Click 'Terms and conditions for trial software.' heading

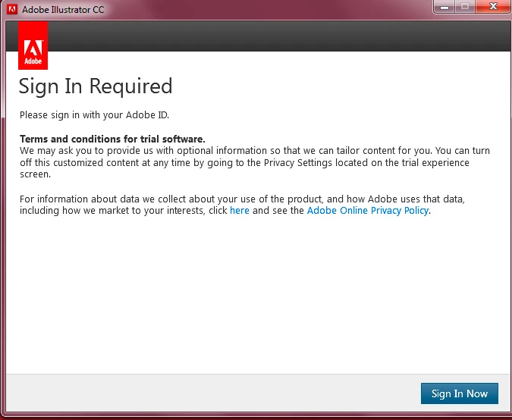coord(112,139)
